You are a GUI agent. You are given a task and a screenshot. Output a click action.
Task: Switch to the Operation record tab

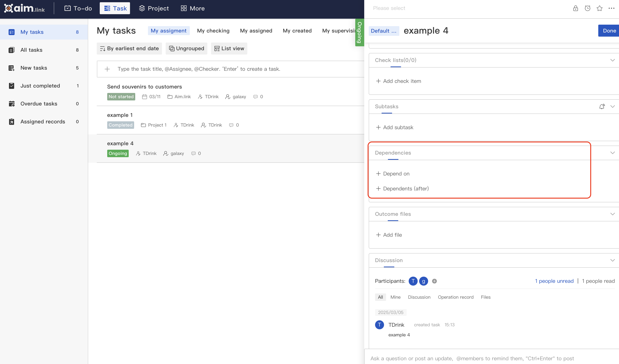[456, 297]
